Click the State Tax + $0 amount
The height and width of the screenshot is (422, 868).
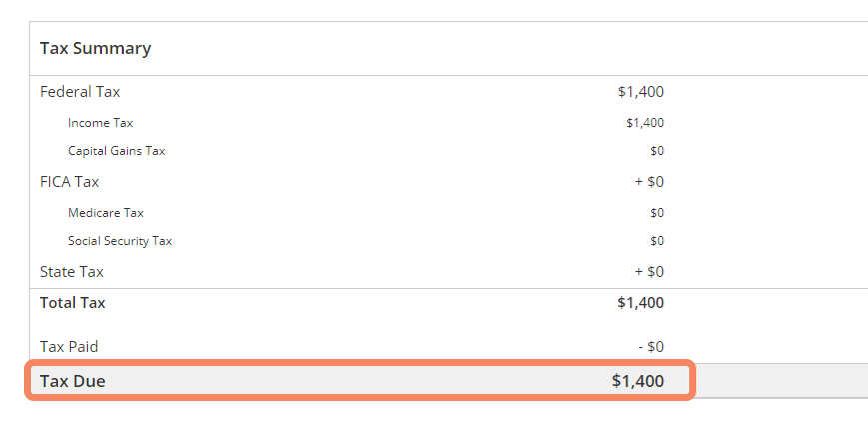click(649, 272)
